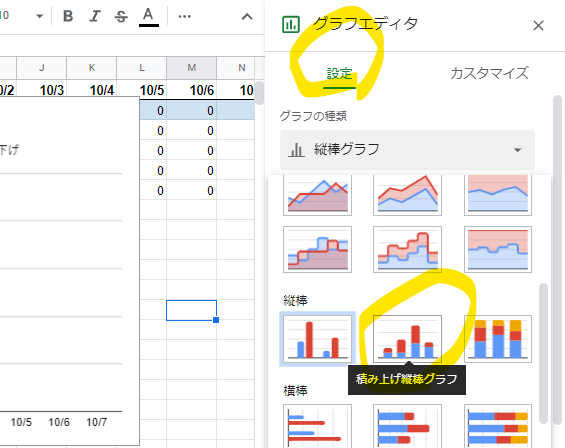Screen dimensions: 565x448
Task: Click the 10/6 label on chart axis
Action: (59, 422)
